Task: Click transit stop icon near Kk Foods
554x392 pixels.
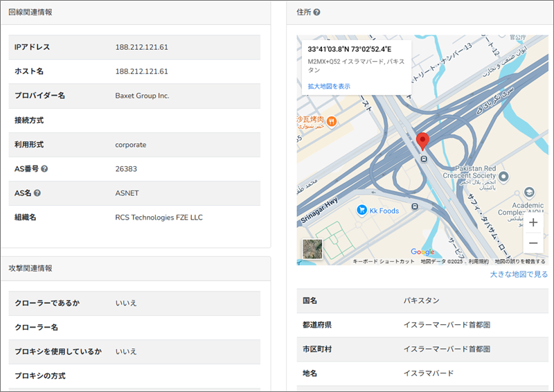Action: pyautogui.click(x=415, y=206)
